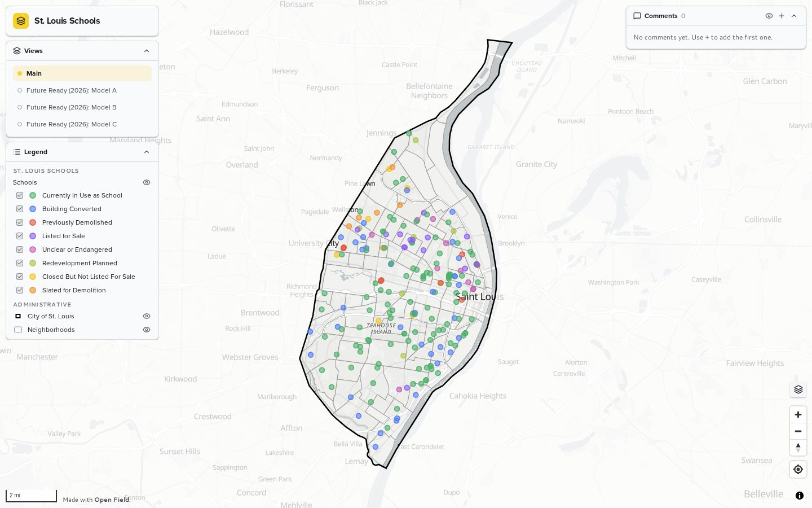This screenshot has height=508, width=812.
Task: Collapse the Legend panel
Action: pyautogui.click(x=147, y=152)
